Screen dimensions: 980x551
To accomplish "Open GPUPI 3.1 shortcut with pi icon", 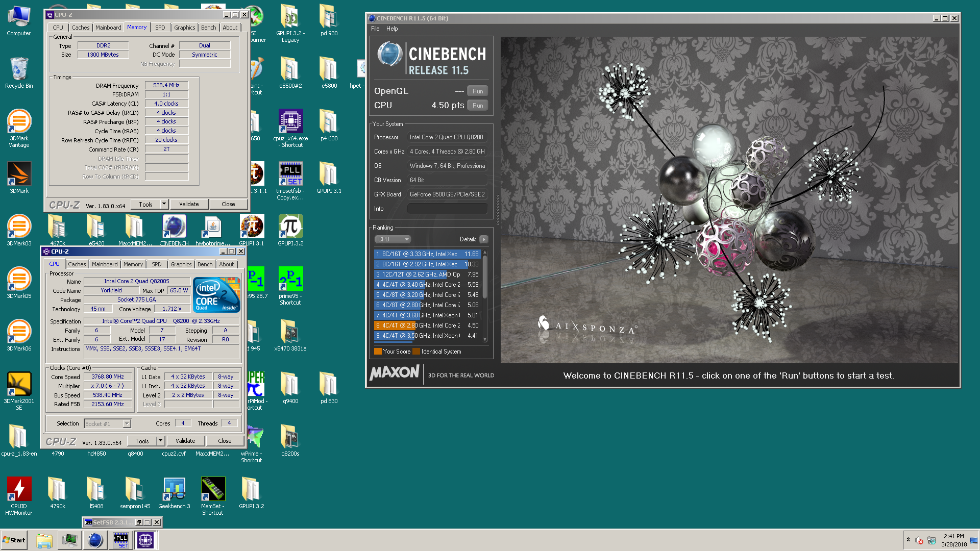I will pyautogui.click(x=252, y=230).
